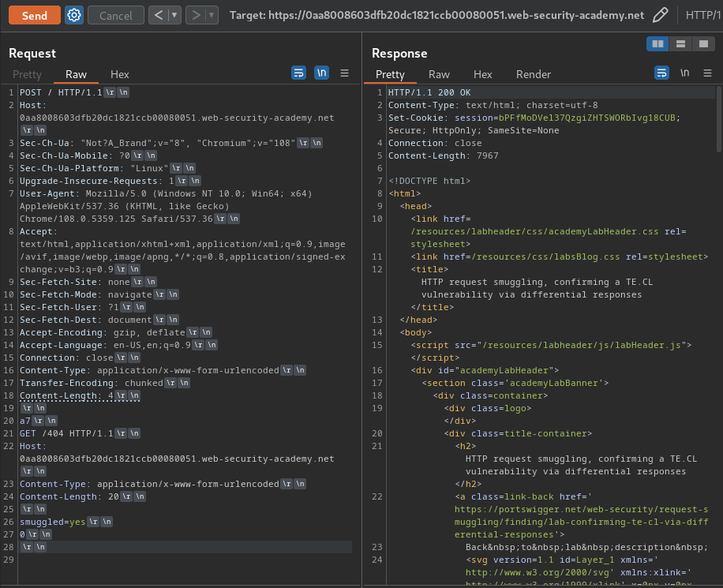Click 'Content-Length: 4' header in request
Image resolution: width=723 pixels, height=588 pixels.
66,395
